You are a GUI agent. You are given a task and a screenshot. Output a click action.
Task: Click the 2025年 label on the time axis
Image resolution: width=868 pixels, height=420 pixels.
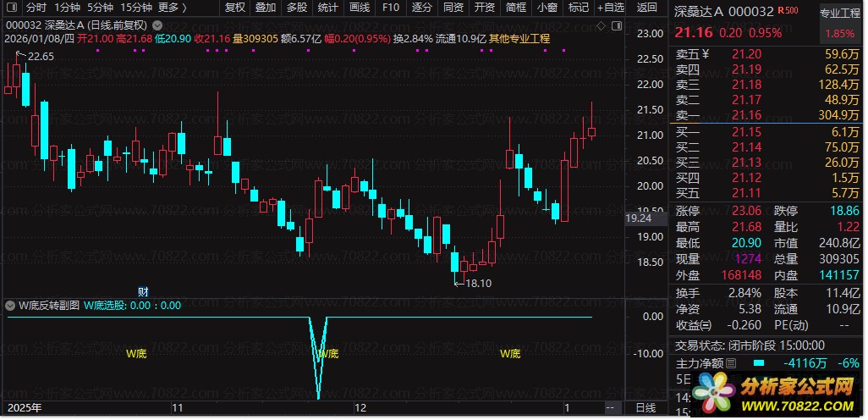23,408
